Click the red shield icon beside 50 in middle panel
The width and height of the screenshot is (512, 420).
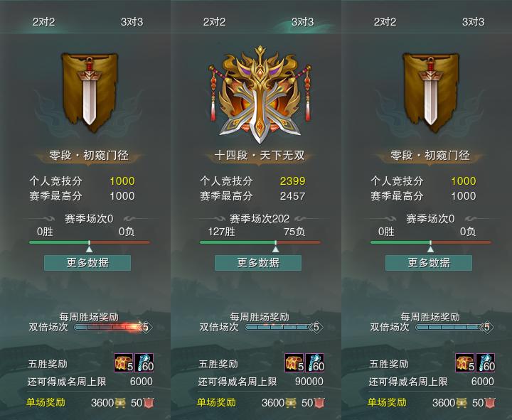click(x=320, y=403)
